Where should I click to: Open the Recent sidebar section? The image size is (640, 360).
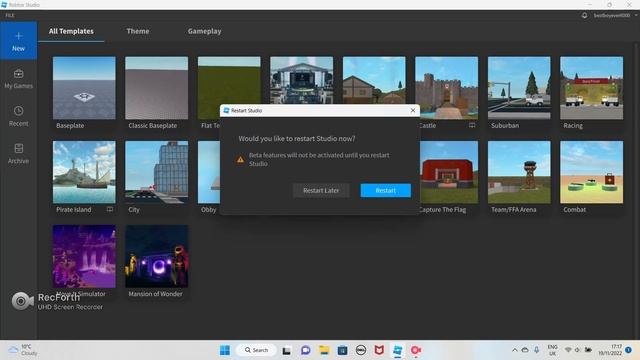(18, 116)
